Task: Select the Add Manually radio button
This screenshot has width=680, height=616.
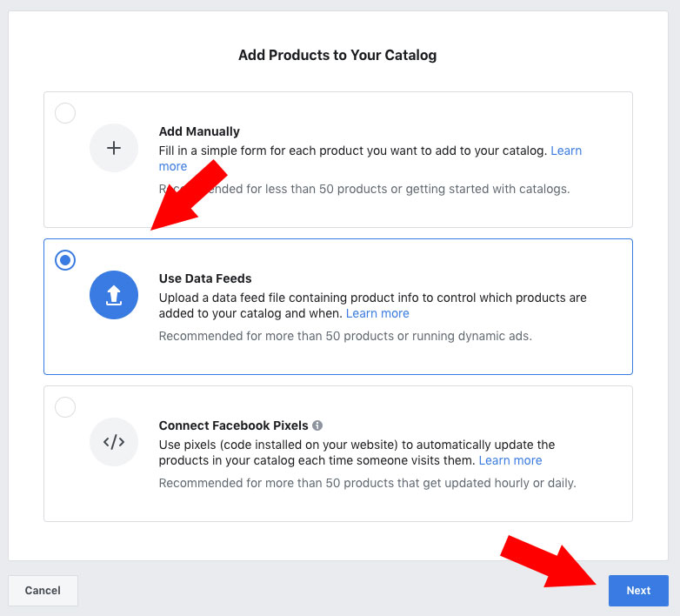Action: click(x=65, y=113)
